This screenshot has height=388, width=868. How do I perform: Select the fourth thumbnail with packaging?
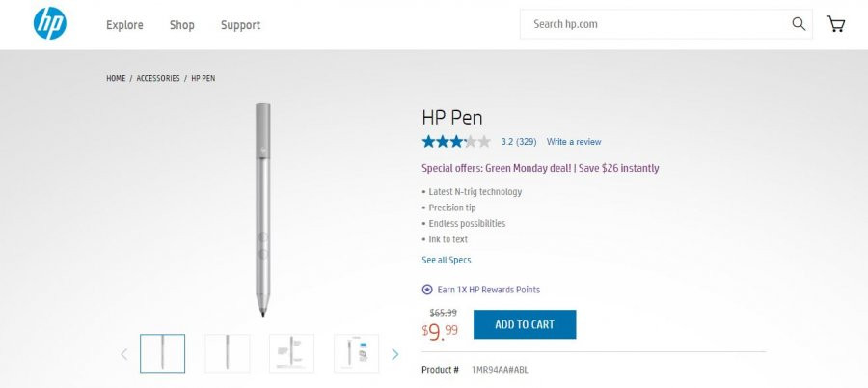click(357, 353)
